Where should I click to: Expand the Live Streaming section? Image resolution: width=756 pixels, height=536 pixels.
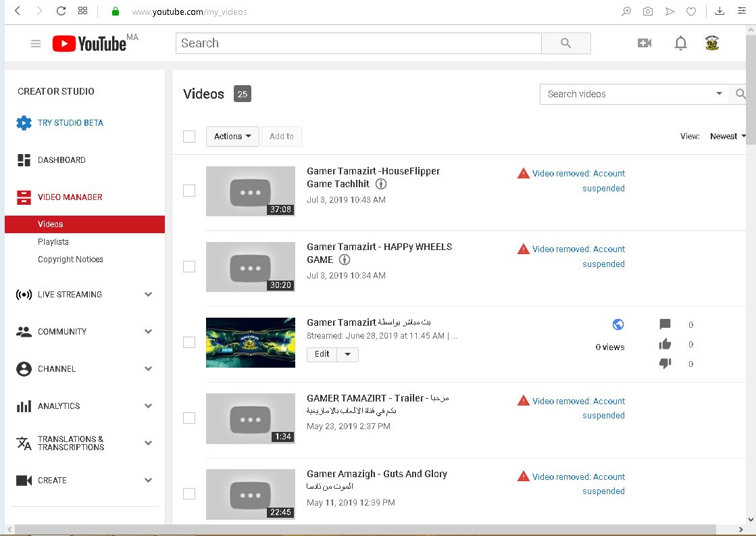point(149,294)
